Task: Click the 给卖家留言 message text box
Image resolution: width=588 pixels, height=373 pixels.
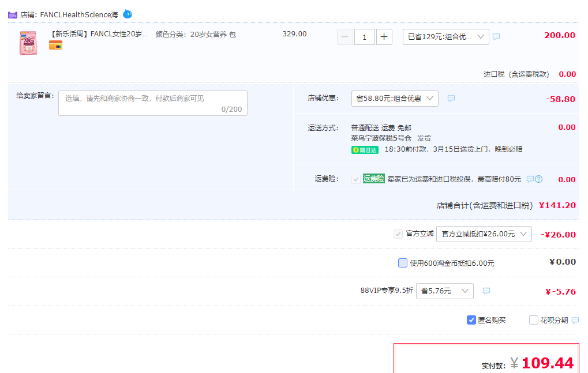Action: [x=153, y=103]
